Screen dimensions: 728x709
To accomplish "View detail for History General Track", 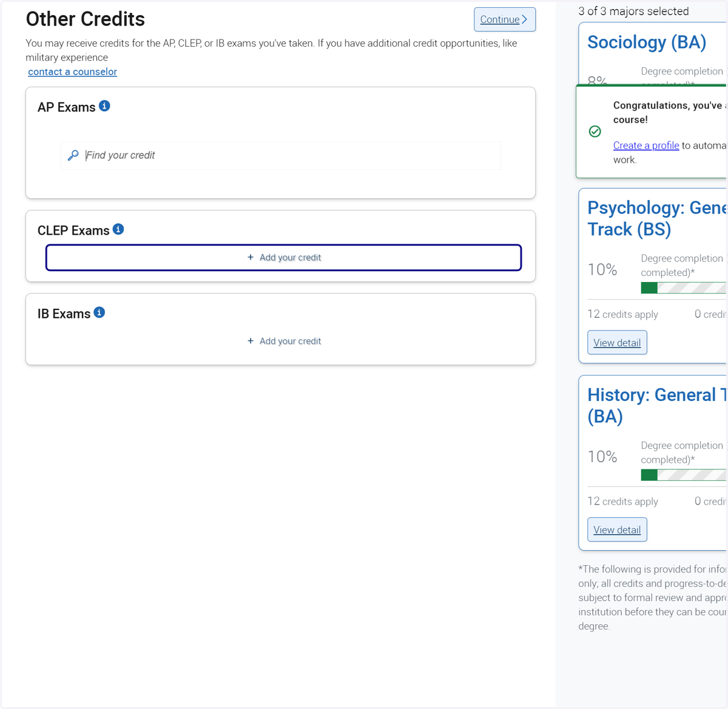I will pyautogui.click(x=617, y=530).
